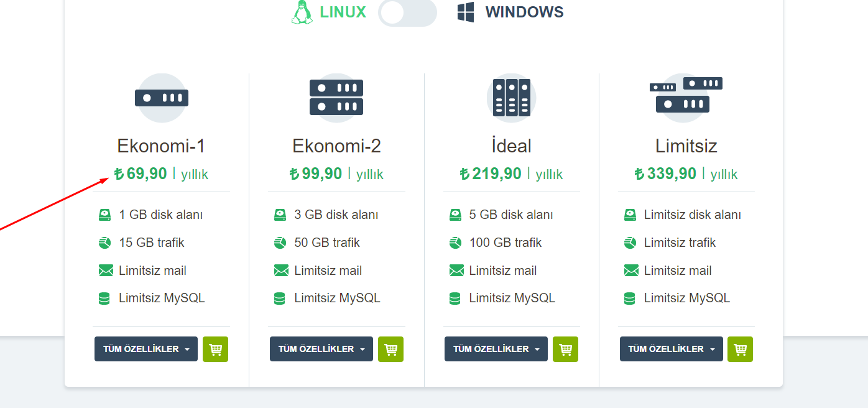Click disk icon next to 3 GB disk alanı
The width and height of the screenshot is (868, 408).
pyautogui.click(x=280, y=215)
